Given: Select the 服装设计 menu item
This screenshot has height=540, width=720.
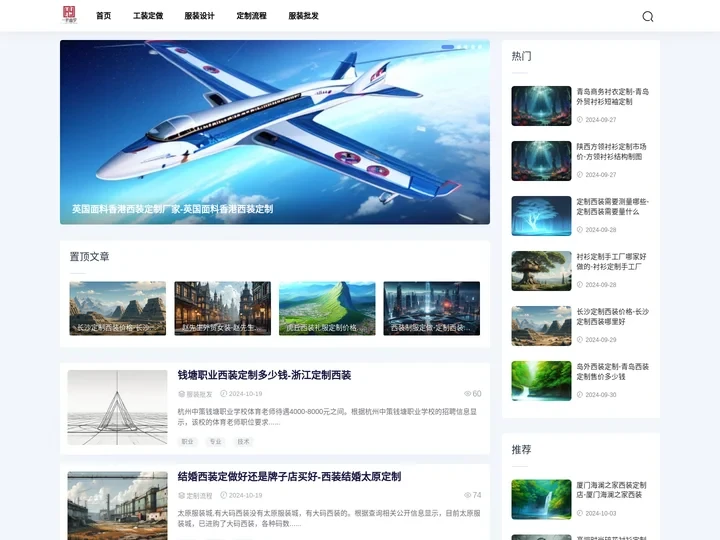Looking at the screenshot, I should pyautogui.click(x=199, y=16).
